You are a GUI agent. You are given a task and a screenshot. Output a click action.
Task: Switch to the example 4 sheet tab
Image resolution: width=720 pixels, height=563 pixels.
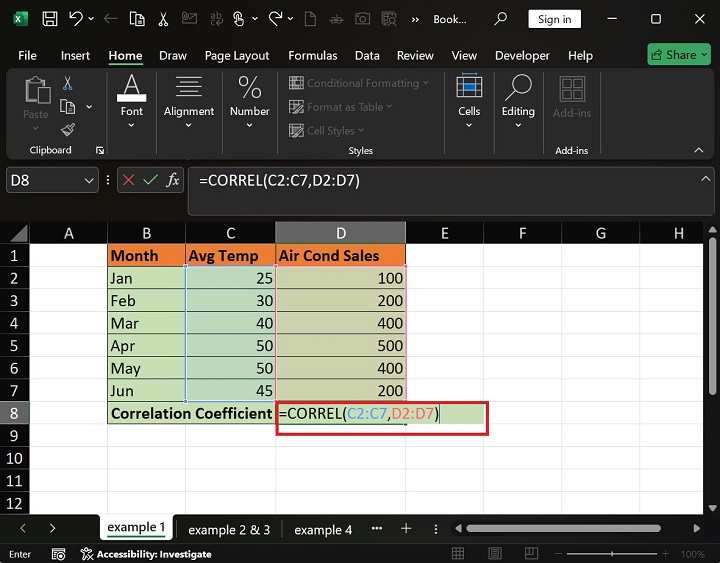coord(323,529)
